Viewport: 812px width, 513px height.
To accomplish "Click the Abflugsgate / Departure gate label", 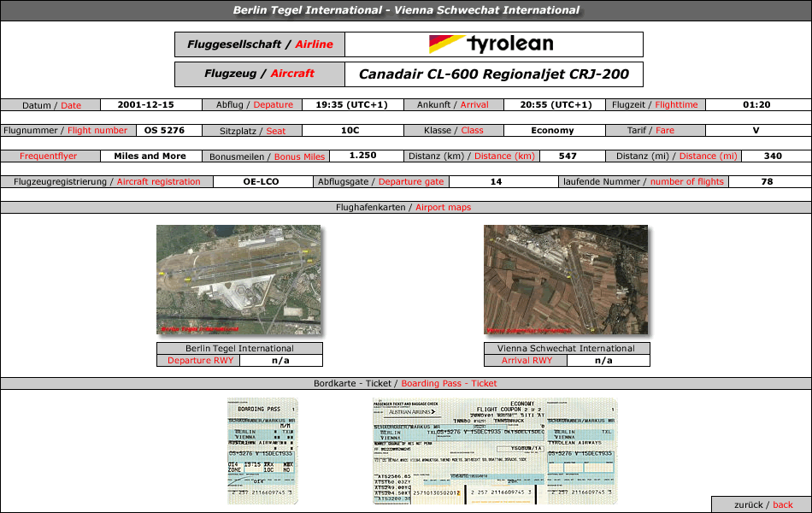I will coord(381,182).
